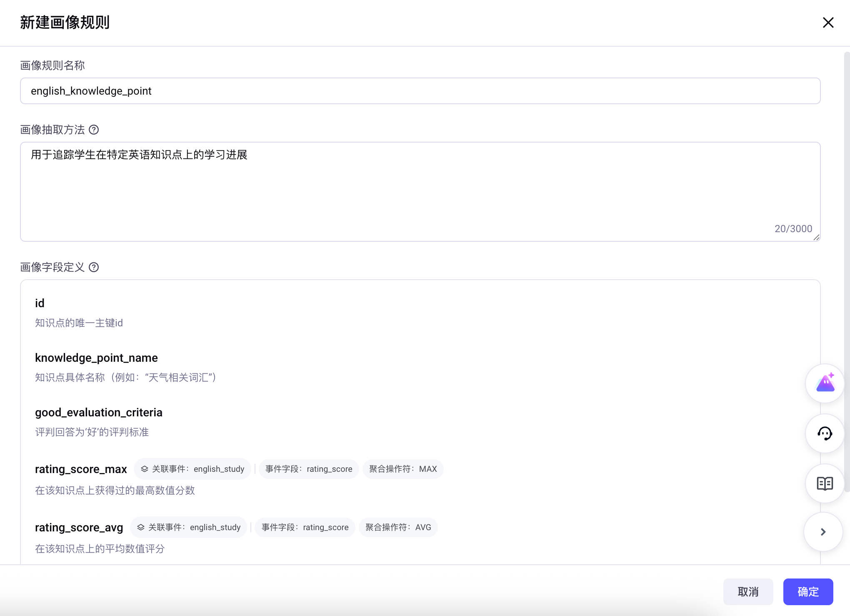
Task: Open the customer support headset icon
Action: [825, 433]
